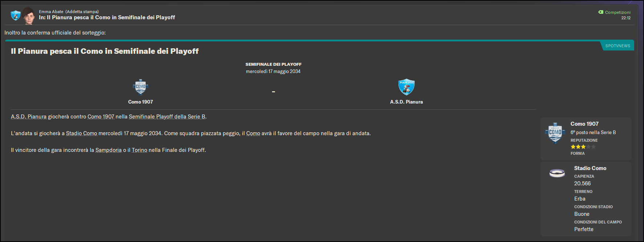Open the Semifinale Playoff della Serie B link
This screenshot has height=242, width=644.
(167, 117)
